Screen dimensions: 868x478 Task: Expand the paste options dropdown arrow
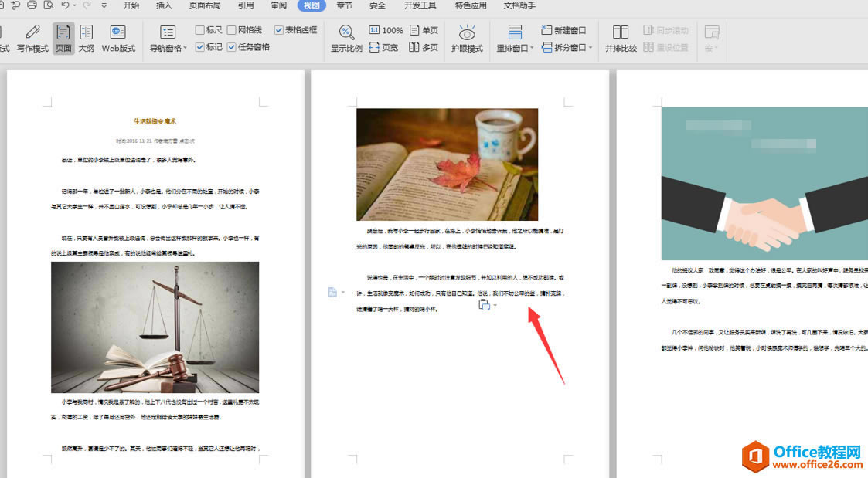tap(495, 305)
